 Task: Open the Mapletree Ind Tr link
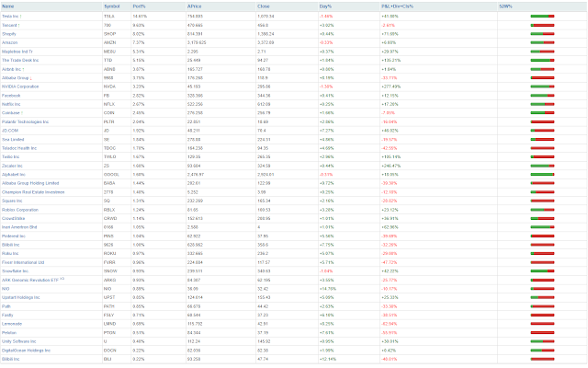[17, 52]
